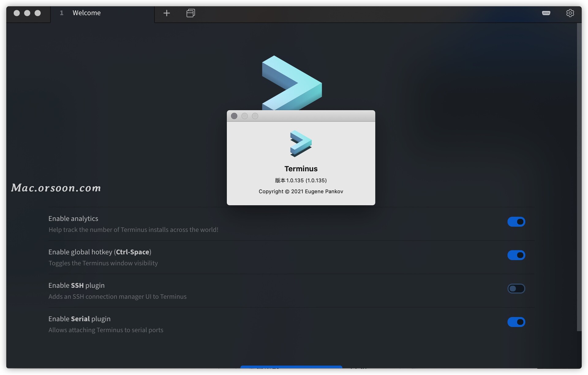The width and height of the screenshot is (588, 375).
Task: Select the Welcome tab
Action: coord(87,13)
